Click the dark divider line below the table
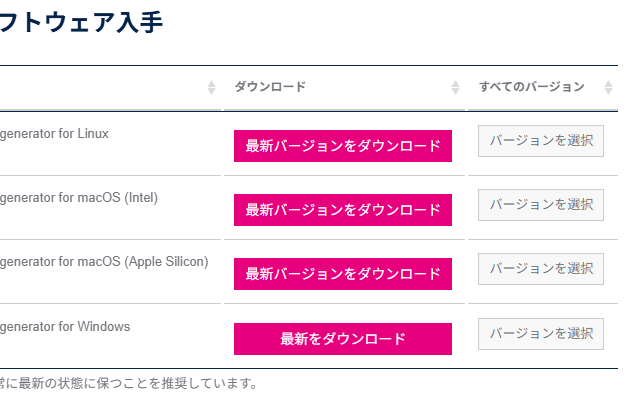Screen dimensions: 640x402 [x=300, y=369]
